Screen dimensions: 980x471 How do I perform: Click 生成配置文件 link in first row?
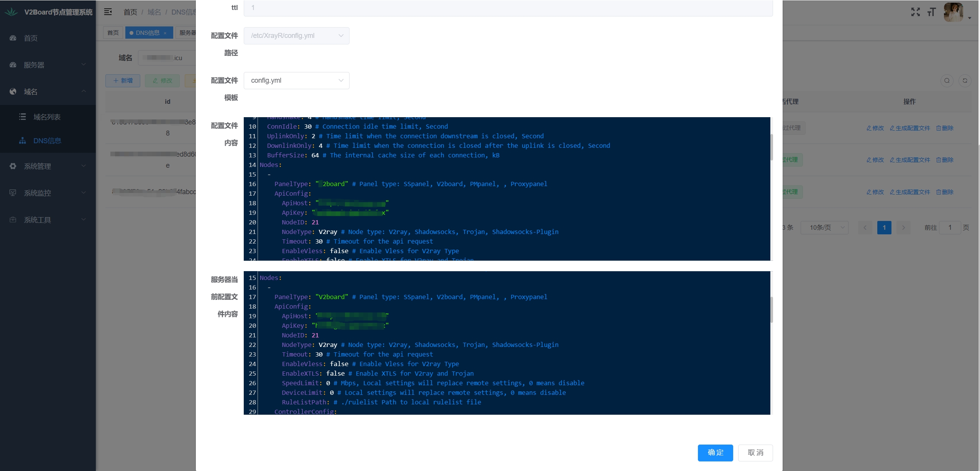pos(910,128)
